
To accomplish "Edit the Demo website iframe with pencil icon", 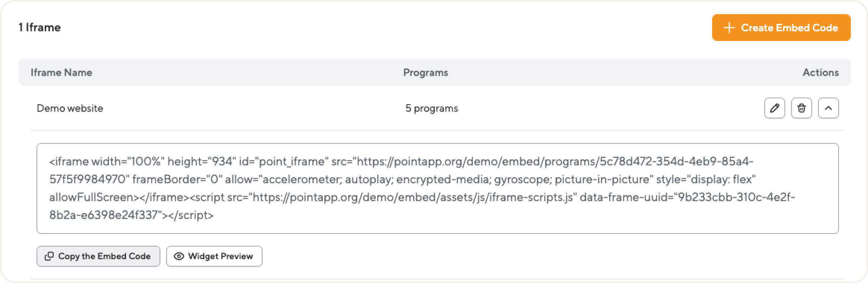I will click(x=774, y=108).
